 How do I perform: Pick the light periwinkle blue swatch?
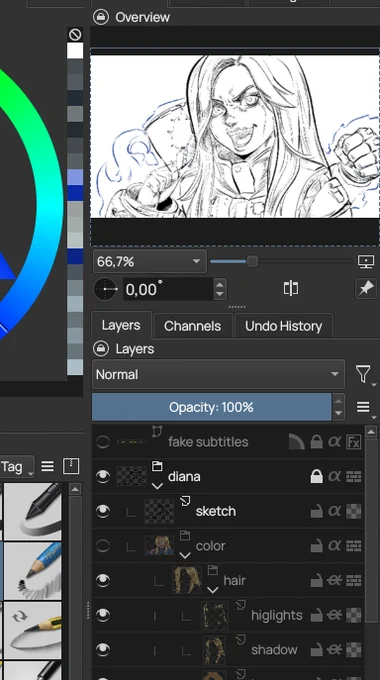(75, 177)
